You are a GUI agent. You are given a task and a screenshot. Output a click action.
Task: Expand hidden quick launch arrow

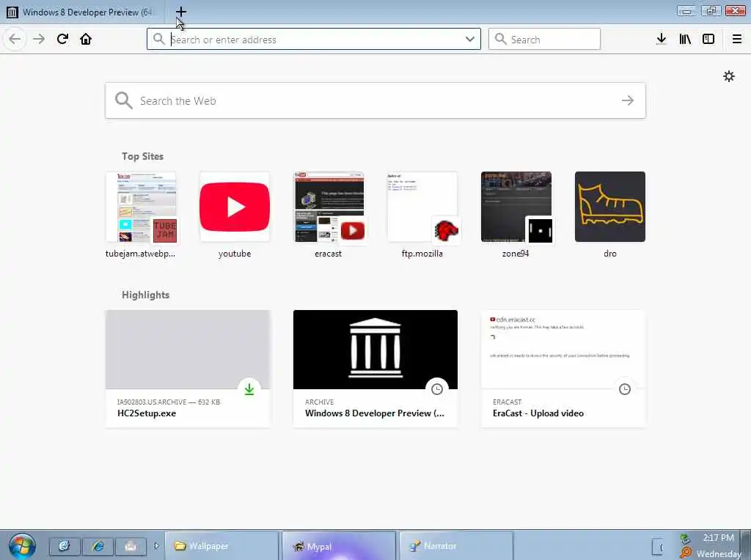[156, 545]
